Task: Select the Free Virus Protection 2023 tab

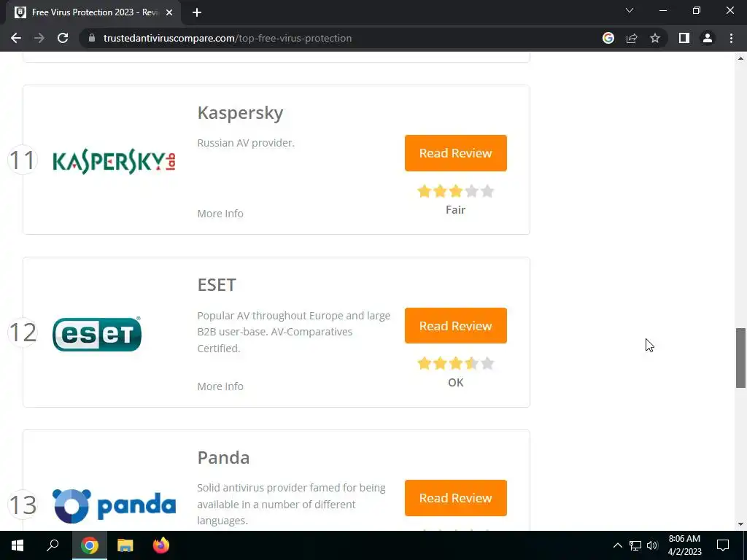Action: (93, 12)
